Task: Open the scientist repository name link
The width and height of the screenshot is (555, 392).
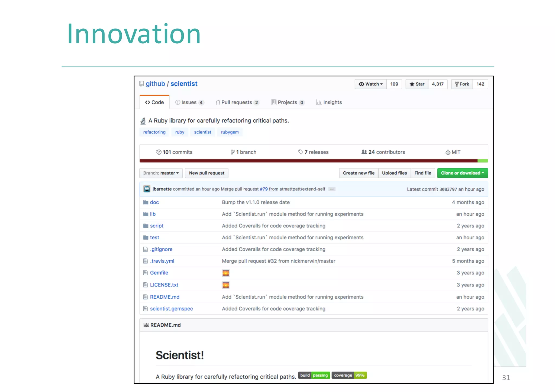Action: [x=184, y=84]
